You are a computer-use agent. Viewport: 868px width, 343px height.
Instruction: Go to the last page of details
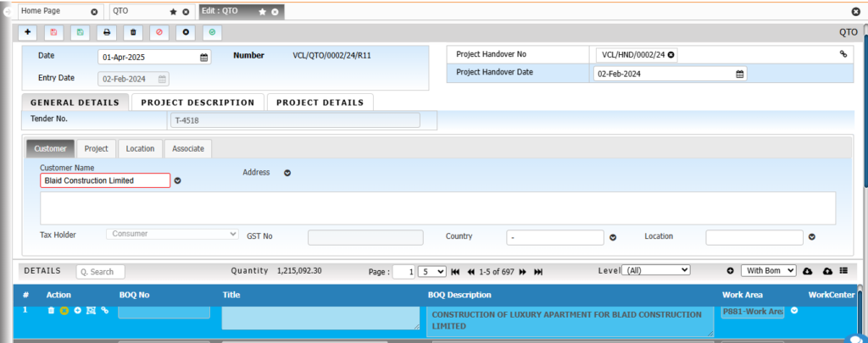(538, 271)
